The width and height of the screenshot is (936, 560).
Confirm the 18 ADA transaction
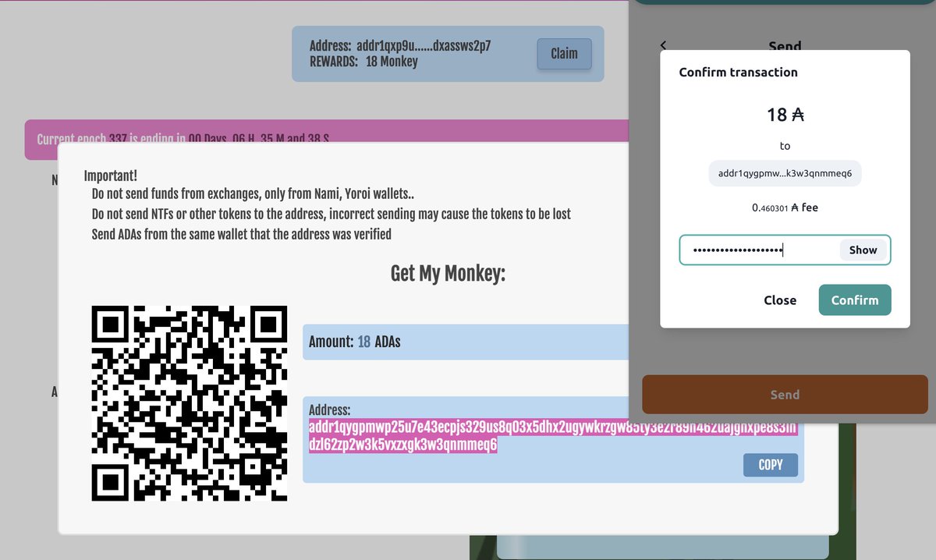(x=855, y=300)
